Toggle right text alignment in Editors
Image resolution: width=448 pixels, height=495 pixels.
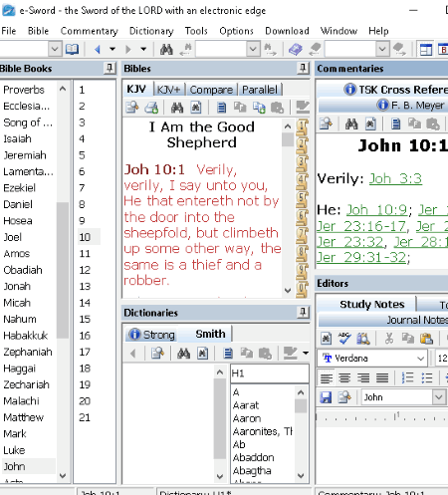[x=363, y=377]
